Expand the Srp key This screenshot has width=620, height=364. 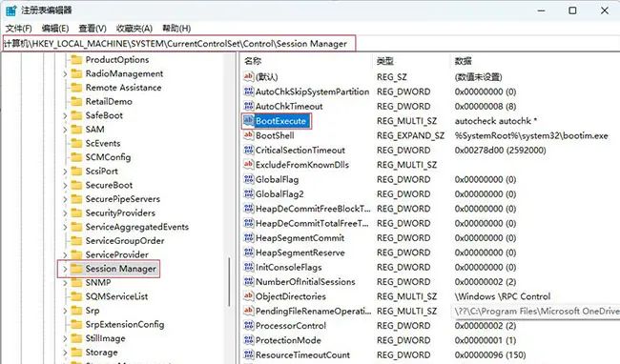tap(65, 311)
